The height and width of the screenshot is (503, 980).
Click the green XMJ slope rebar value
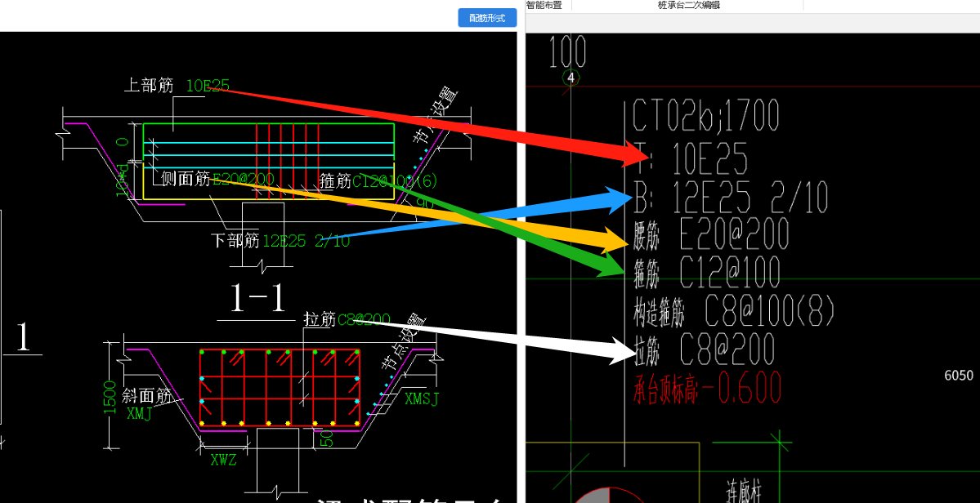140,414
